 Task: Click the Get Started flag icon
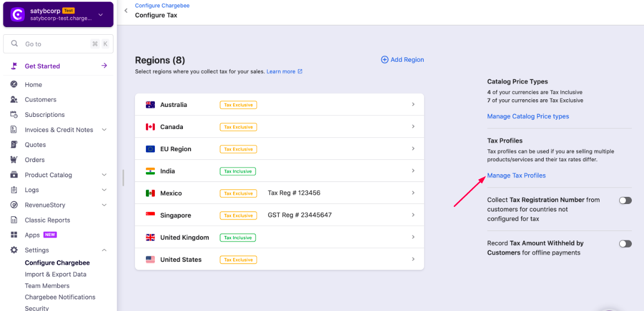14,66
